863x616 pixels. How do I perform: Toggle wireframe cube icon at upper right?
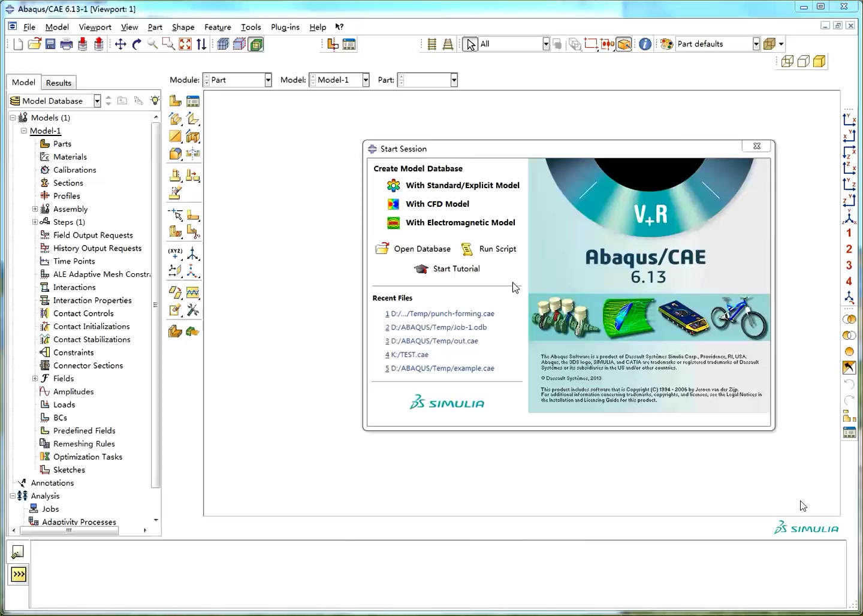(787, 61)
